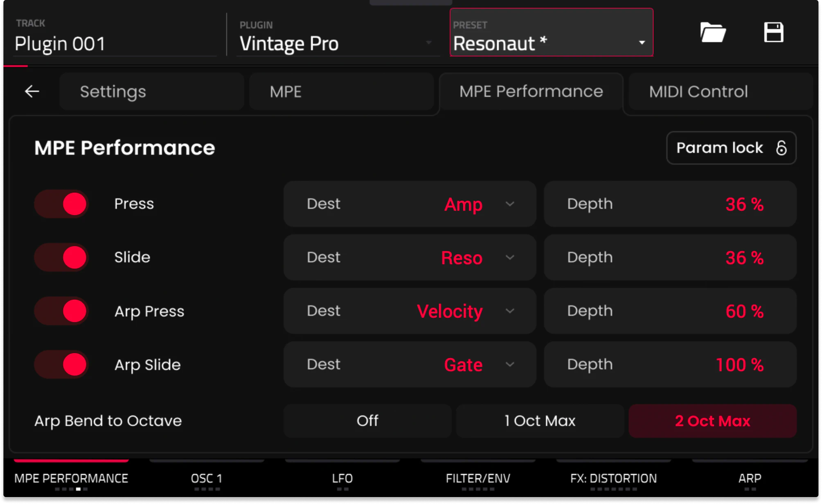Viewport: 822px width, 504px height.
Task: Toggle the Press switch off
Action: click(x=61, y=204)
